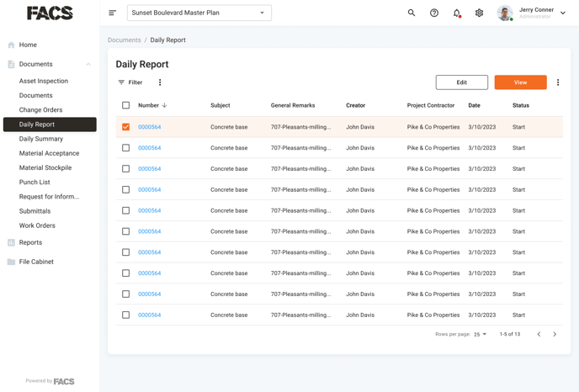Viewport: 579px width, 392px height.
Task: Go to the previous page arrow
Action: click(539, 334)
